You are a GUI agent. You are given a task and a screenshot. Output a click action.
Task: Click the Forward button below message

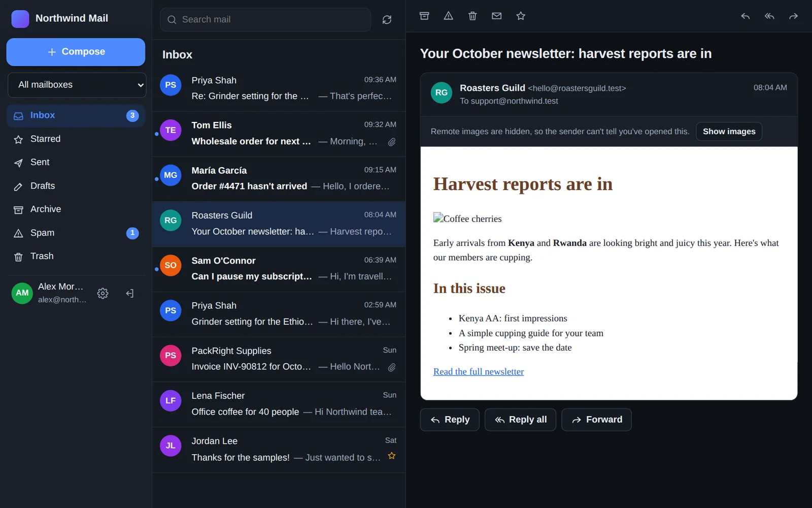[x=596, y=420]
